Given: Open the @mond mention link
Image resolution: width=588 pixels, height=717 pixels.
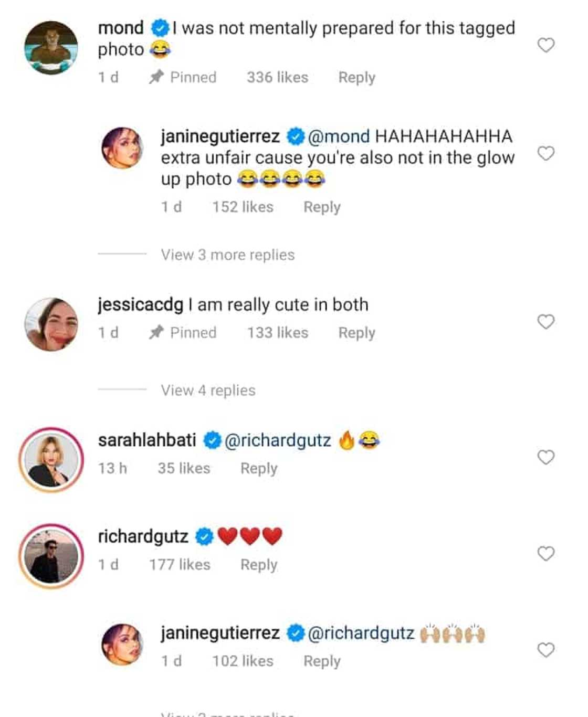Looking at the screenshot, I should pos(339,136).
